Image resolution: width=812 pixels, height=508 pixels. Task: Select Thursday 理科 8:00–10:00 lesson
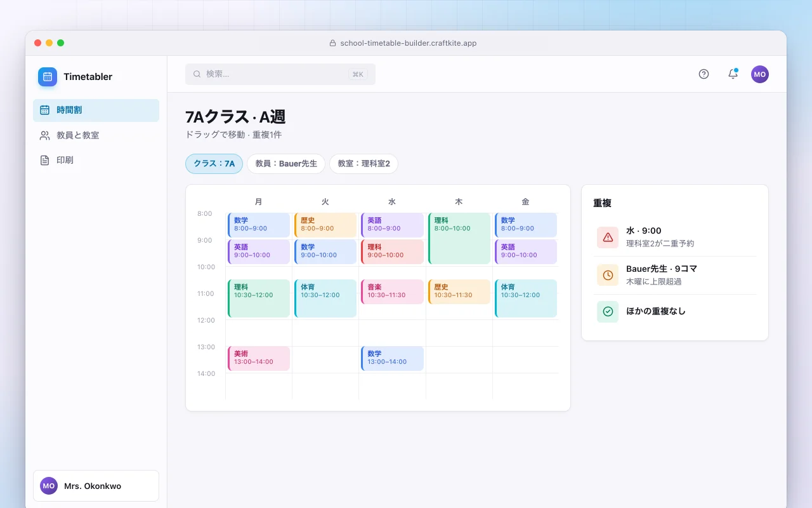point(459,239)
